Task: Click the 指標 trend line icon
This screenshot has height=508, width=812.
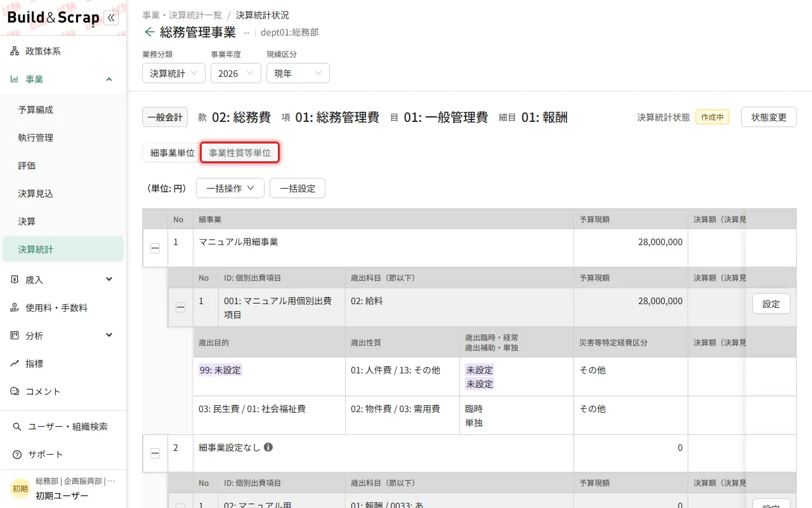Action: pyautogui.click(x=15, y=364)
